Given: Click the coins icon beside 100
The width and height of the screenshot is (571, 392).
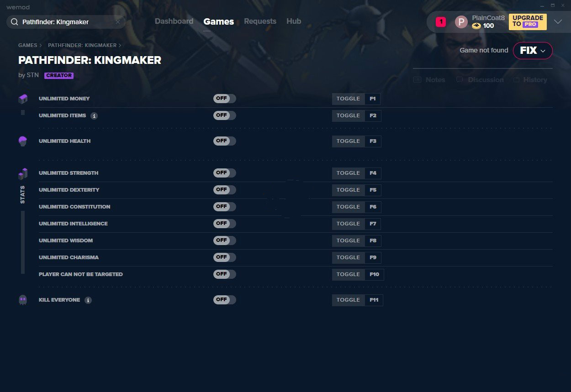Looking at the screenshot, I should tap(476, 26).
